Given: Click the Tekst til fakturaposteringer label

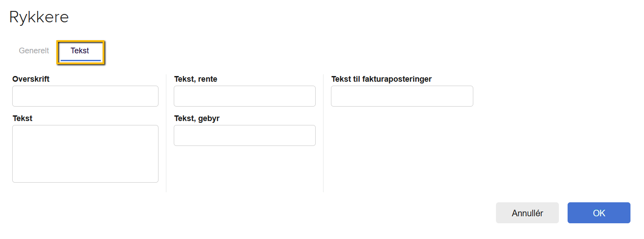Looking at the screenshot, I should click(x=381, y=79).
